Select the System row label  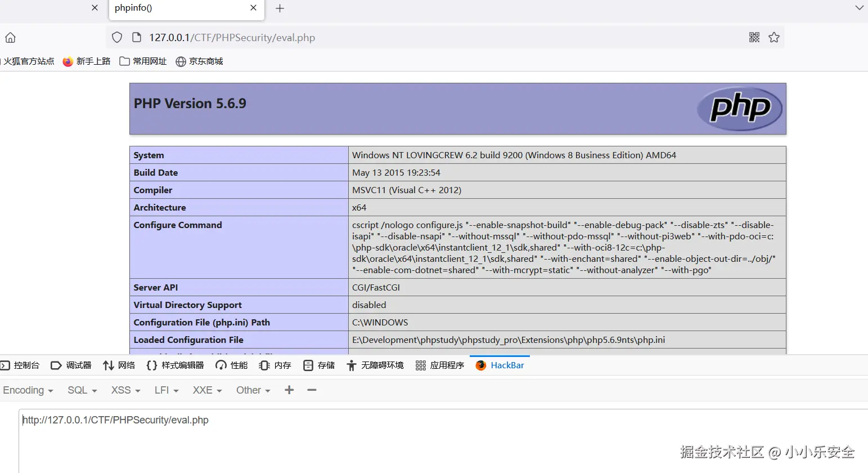[149, 155]
